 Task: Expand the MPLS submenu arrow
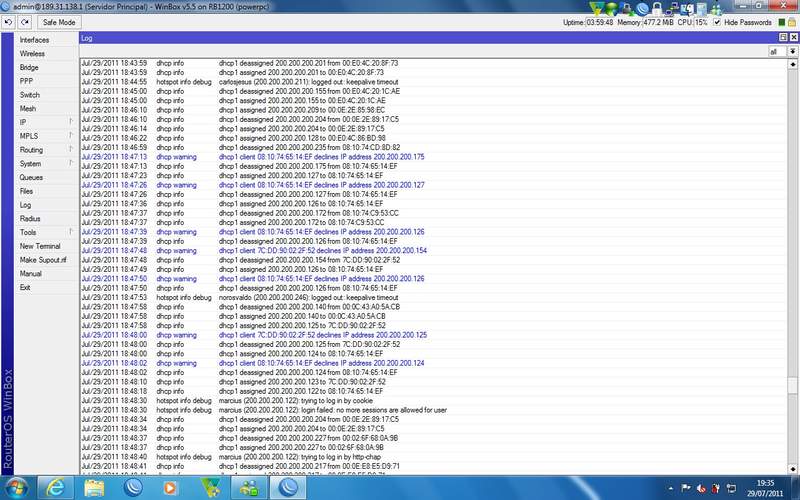coord(71,135)
